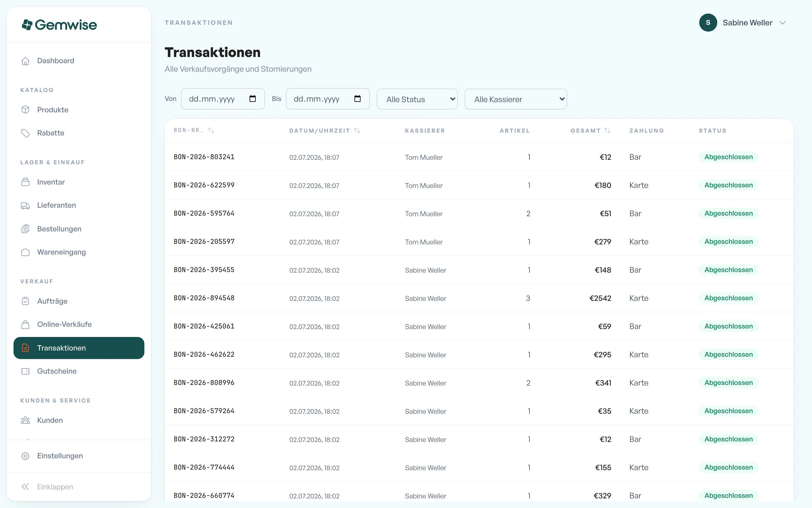
Task: Click the Kunden people icon
Action: click(25, 420)
